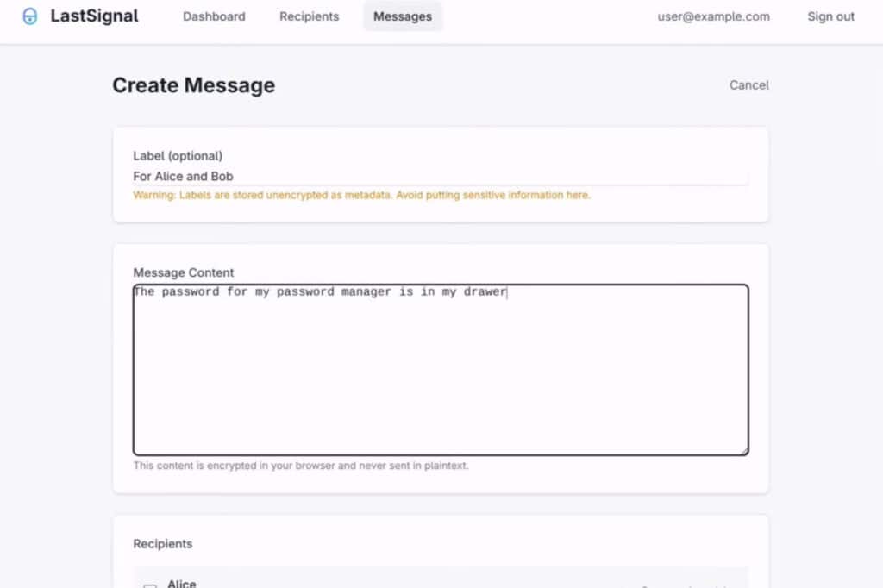Sign out of LastSignal

[x=830, y=16]
